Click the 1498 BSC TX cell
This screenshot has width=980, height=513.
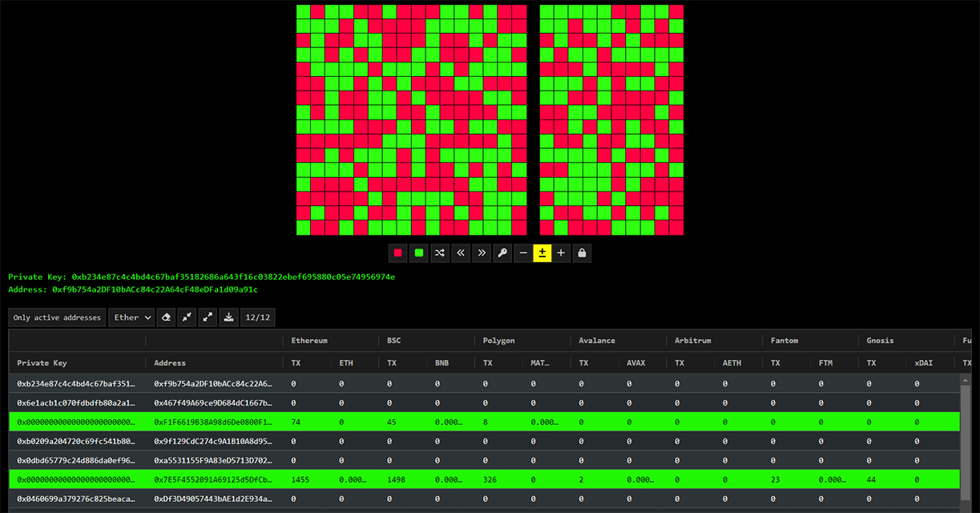coord(402,479)
